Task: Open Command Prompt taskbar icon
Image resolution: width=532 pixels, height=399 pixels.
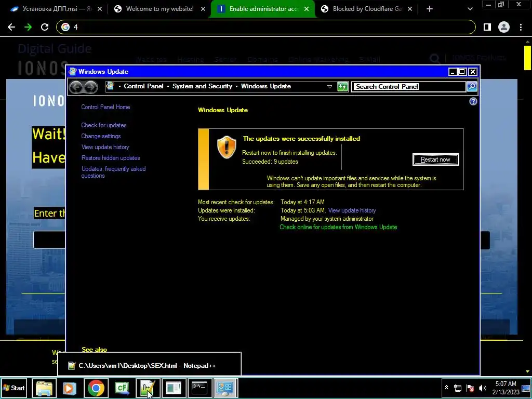Action: (200, 388)
